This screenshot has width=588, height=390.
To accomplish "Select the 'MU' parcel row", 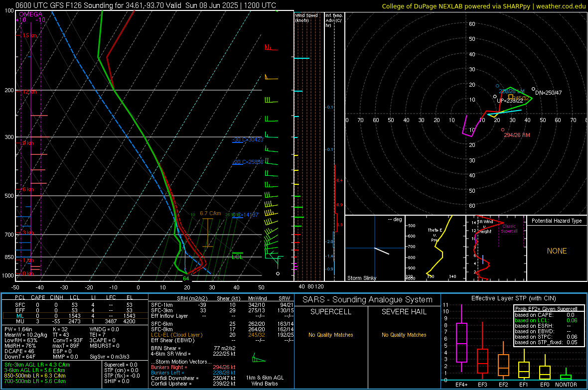I will [x=74, y=321].
